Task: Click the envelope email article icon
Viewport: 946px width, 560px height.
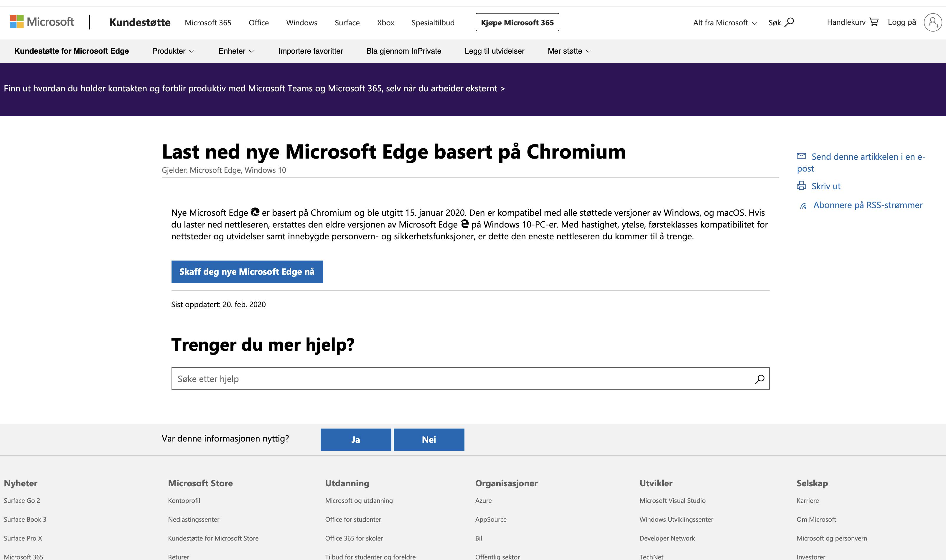Action: tap(802, 156)
